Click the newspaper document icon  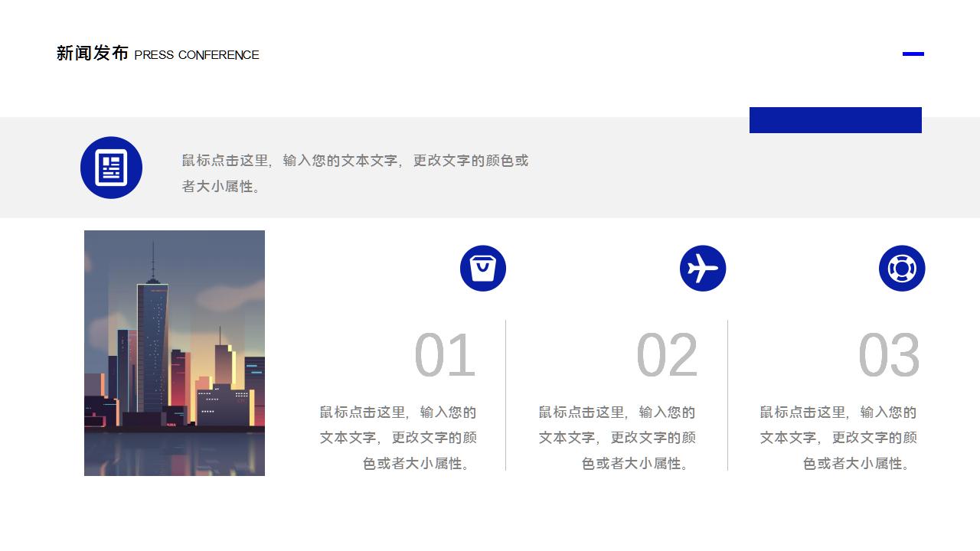click(x=111, y=168)
